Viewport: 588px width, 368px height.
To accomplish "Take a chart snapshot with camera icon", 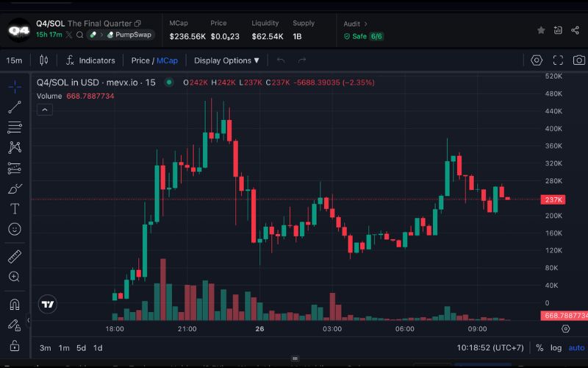I will click(578, 60).
